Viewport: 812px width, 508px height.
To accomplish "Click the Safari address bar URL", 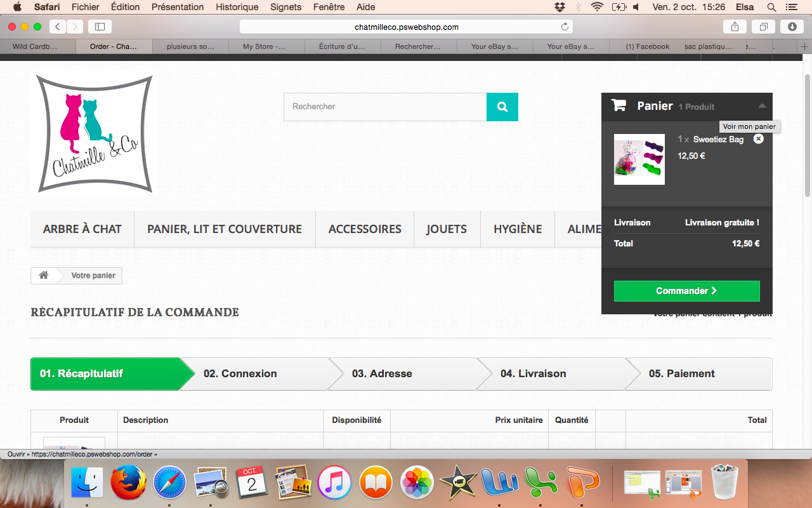I will pos(407,27).
